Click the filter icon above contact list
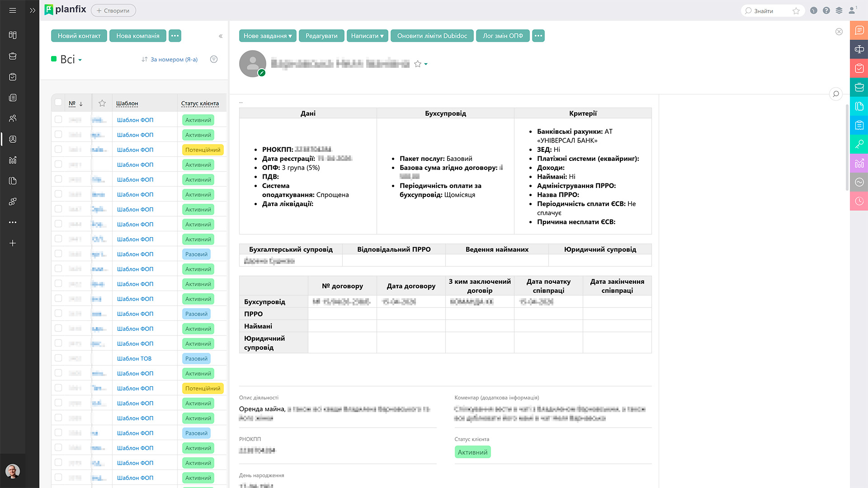 tap(214, 59)
